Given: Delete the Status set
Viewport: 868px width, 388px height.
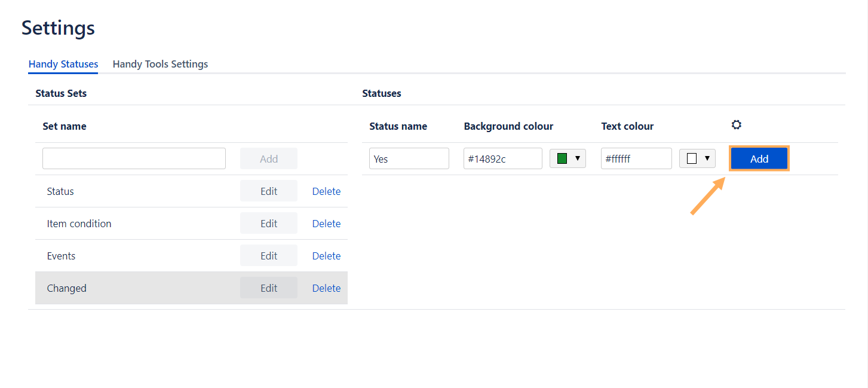Looking at the screenshot, I should point(326,191).
